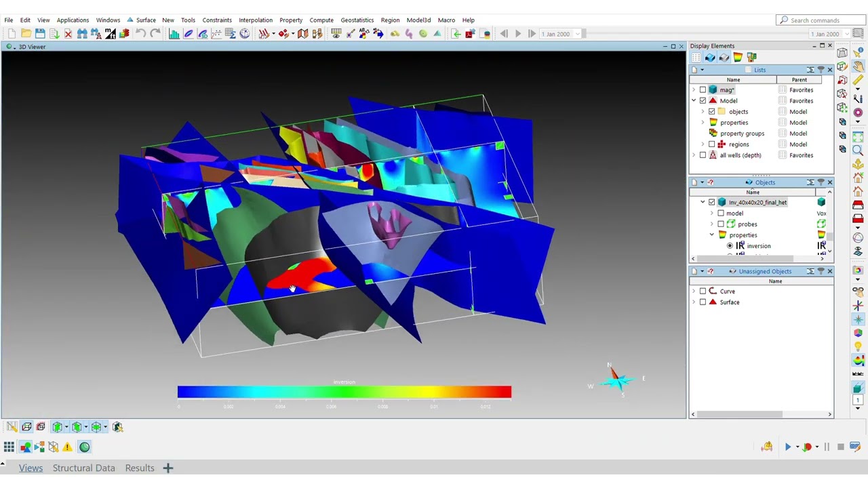Toggle the Model checkbox
868x488 pixels.
coord(703,101)
